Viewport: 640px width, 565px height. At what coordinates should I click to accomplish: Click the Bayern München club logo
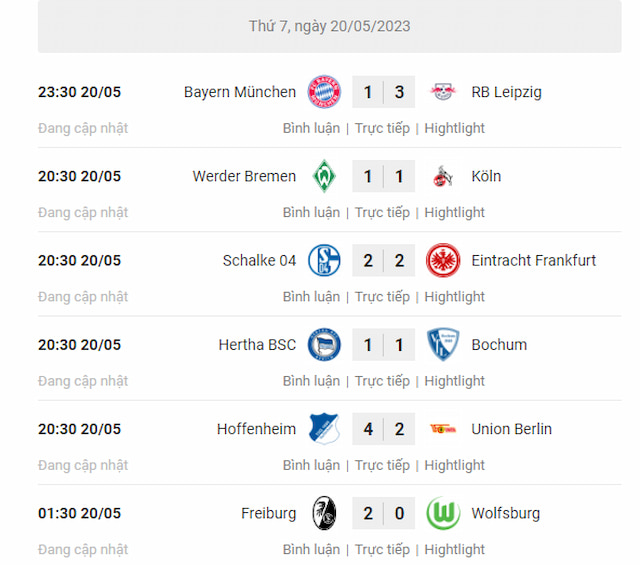[x=324, y=92]
